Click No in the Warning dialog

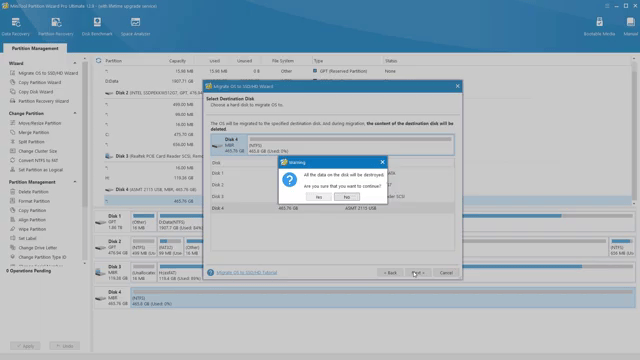pyautogui.click(x=347, y=197)
